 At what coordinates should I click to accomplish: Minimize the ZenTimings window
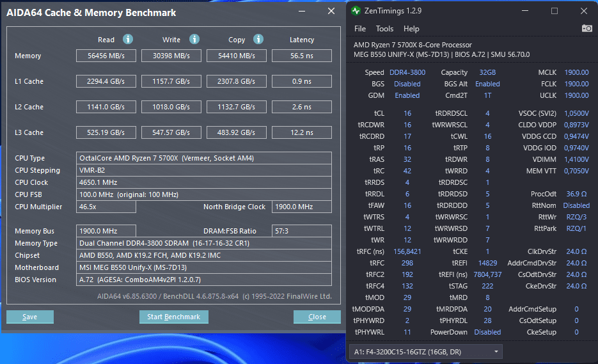click(525, 11)
